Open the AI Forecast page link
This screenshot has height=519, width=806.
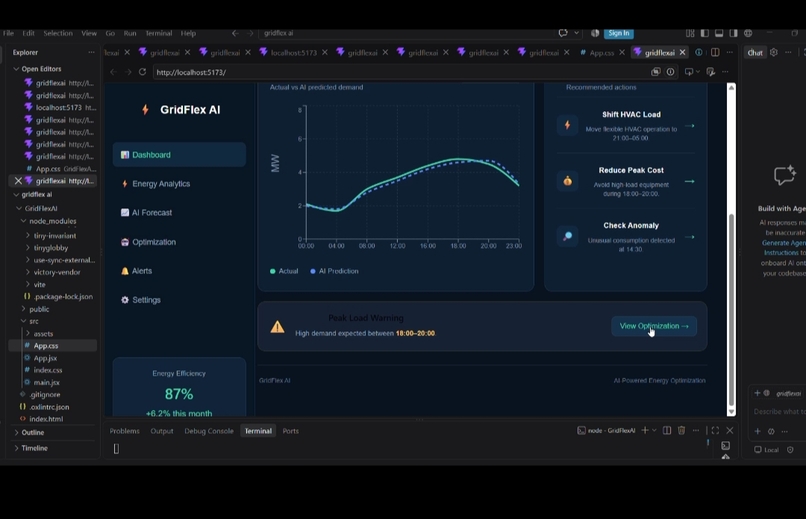coord(152,213)
